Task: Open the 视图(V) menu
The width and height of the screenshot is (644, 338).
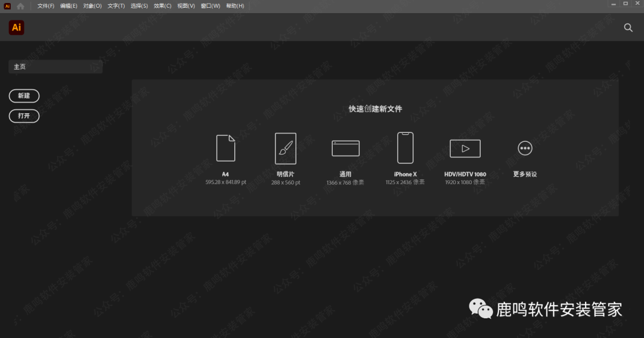Action: pos(186,6)
